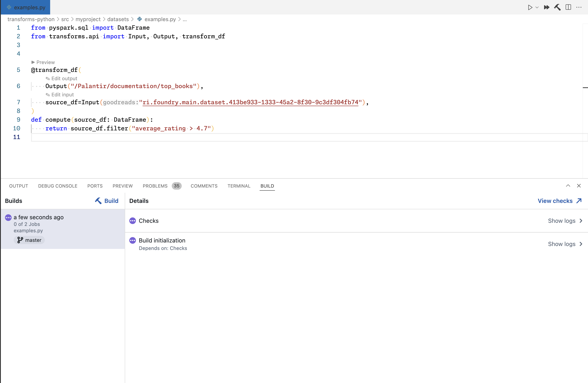Run the Python file with play icon
Viewport: 588px width, 383px height.
tap(530, 7)
